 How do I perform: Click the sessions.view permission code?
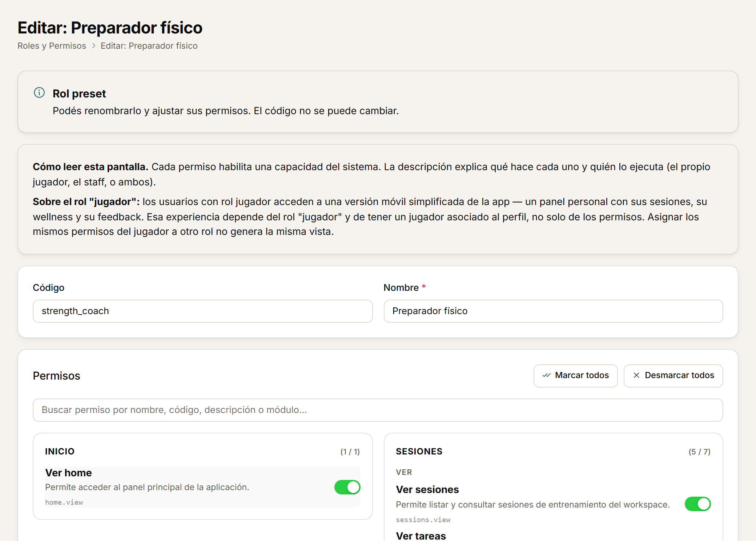423,520
